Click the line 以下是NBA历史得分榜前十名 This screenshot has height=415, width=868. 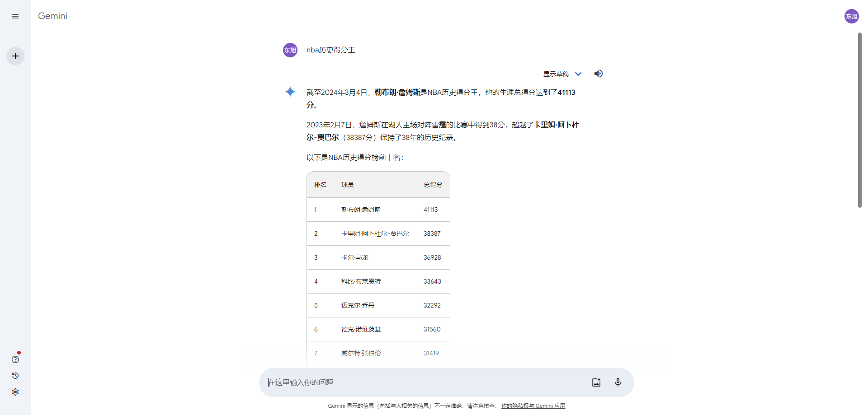(x=355, y=158)
